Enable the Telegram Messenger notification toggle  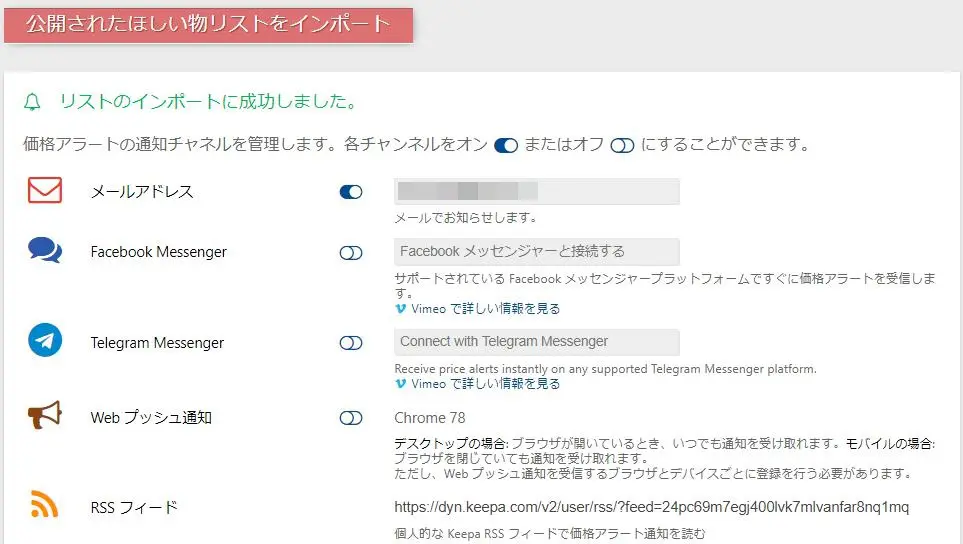[351, 343]
